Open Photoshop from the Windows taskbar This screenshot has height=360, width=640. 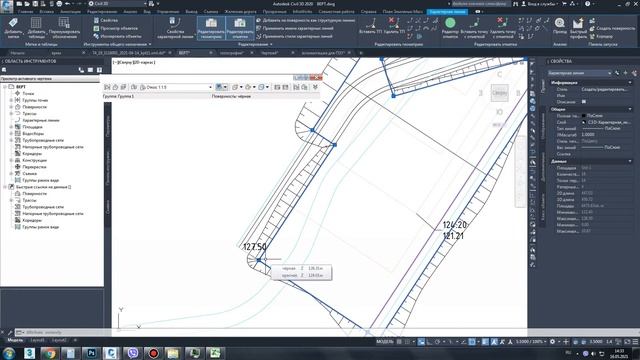pos(91,353)
